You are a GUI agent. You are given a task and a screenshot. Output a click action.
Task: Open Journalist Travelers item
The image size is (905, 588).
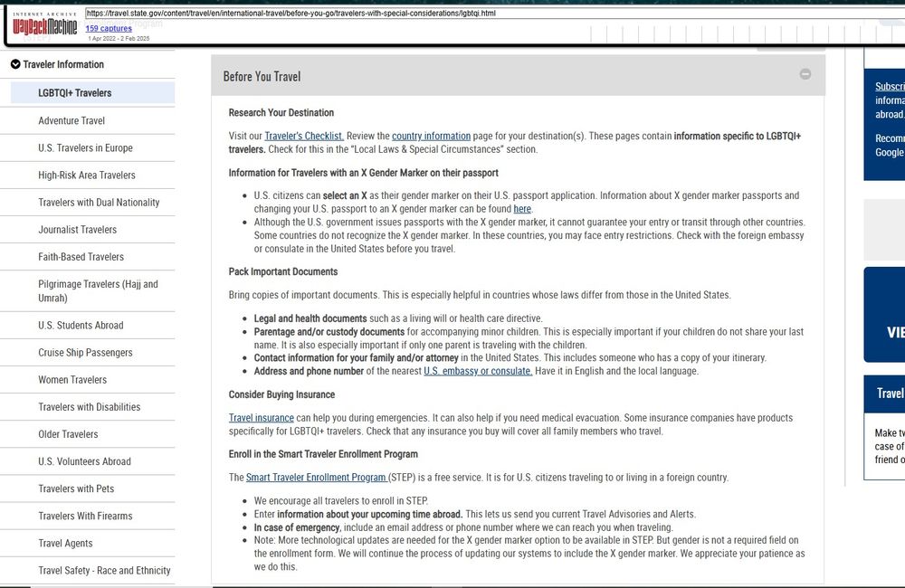[x=77, y=229]
